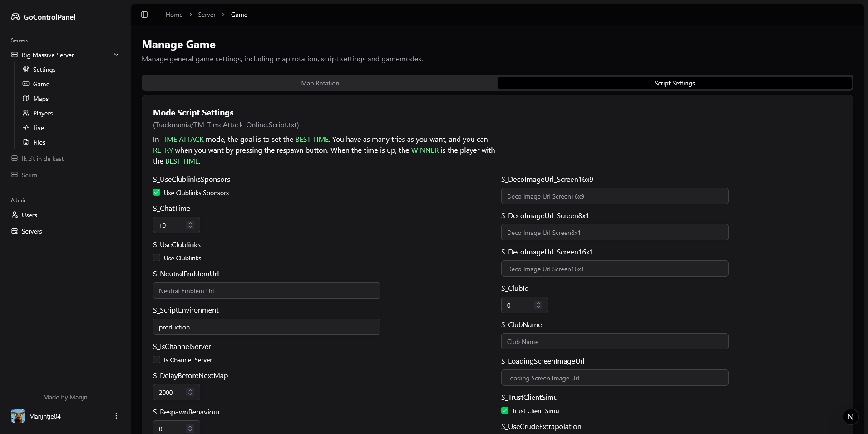Click the S_ClubId value 0 field
The width and height of the screenshot is (868, 434).
pos(525,305)
